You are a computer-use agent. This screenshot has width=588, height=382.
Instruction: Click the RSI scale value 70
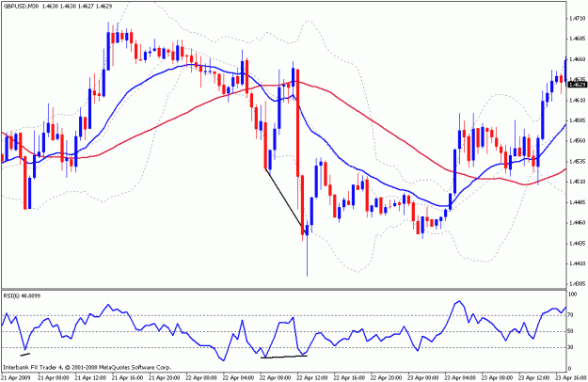pyautogui.click(x=572, y=315)
